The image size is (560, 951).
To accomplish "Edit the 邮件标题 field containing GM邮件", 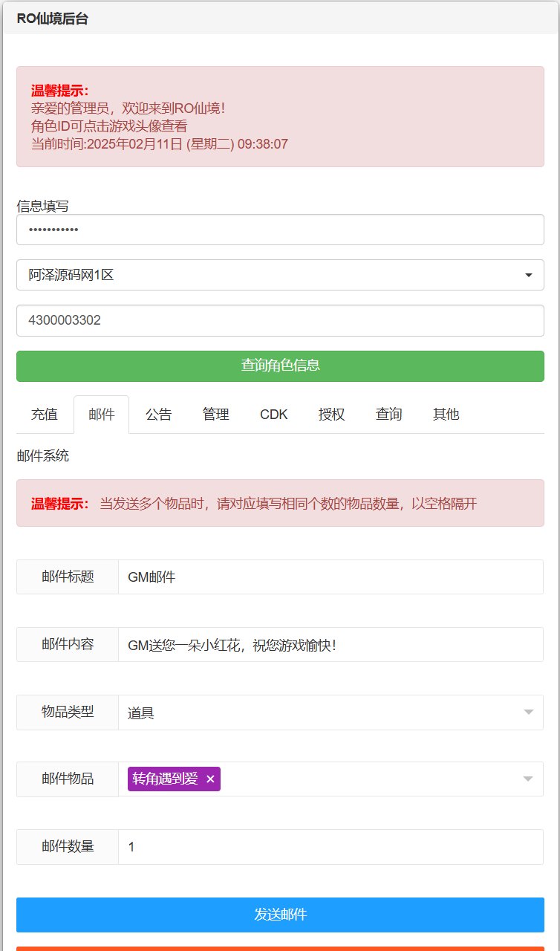I will pos(331,577).
